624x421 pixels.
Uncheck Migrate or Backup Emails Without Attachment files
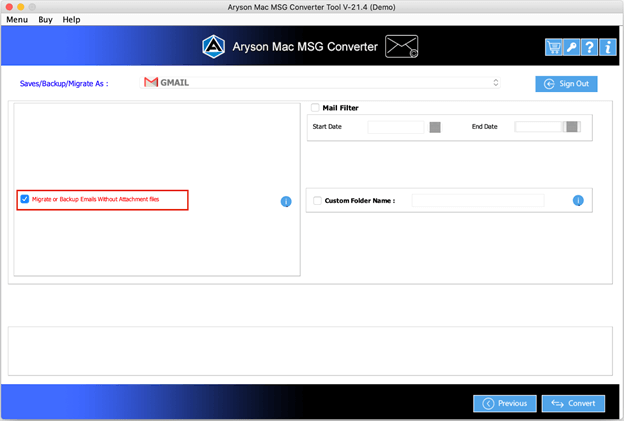pos(25,199)
